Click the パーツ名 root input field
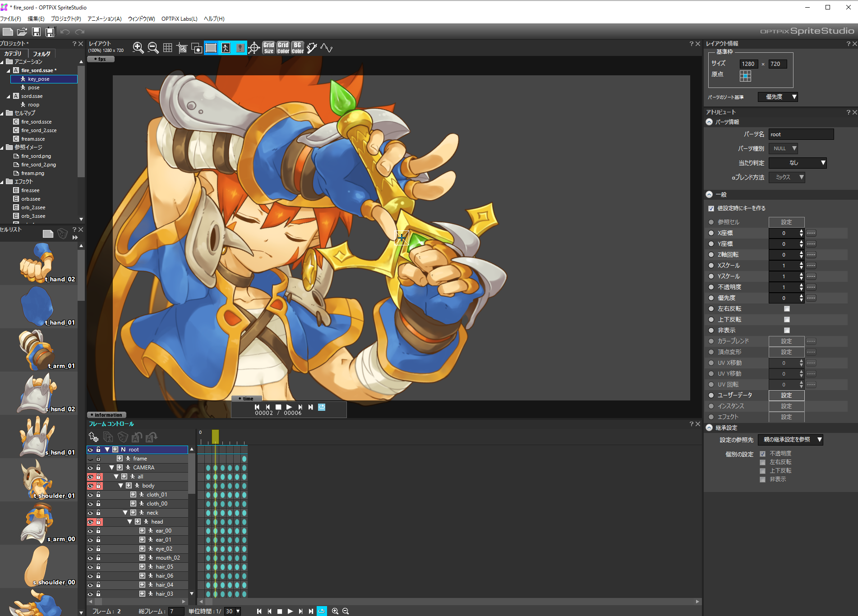This screenshot has width=858, height=616. (801, 134)
